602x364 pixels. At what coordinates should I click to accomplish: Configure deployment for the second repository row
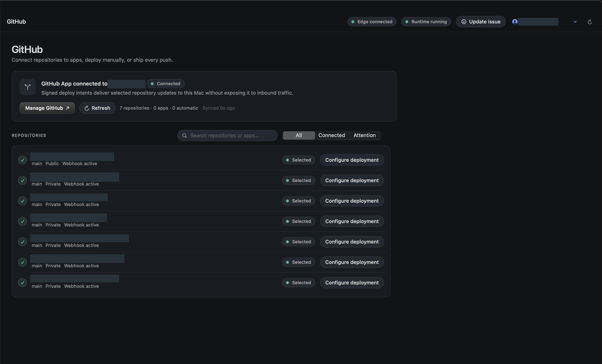[352, 181]
